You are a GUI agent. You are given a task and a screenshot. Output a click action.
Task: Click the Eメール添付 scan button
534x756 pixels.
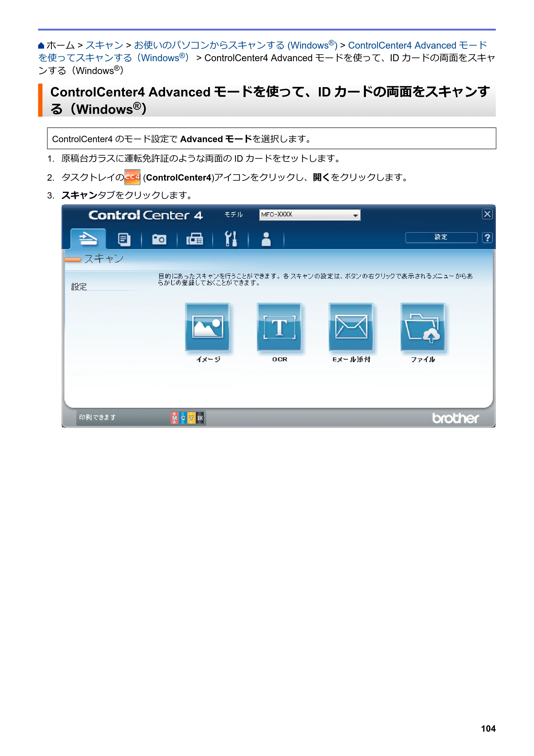coord(351,327)
